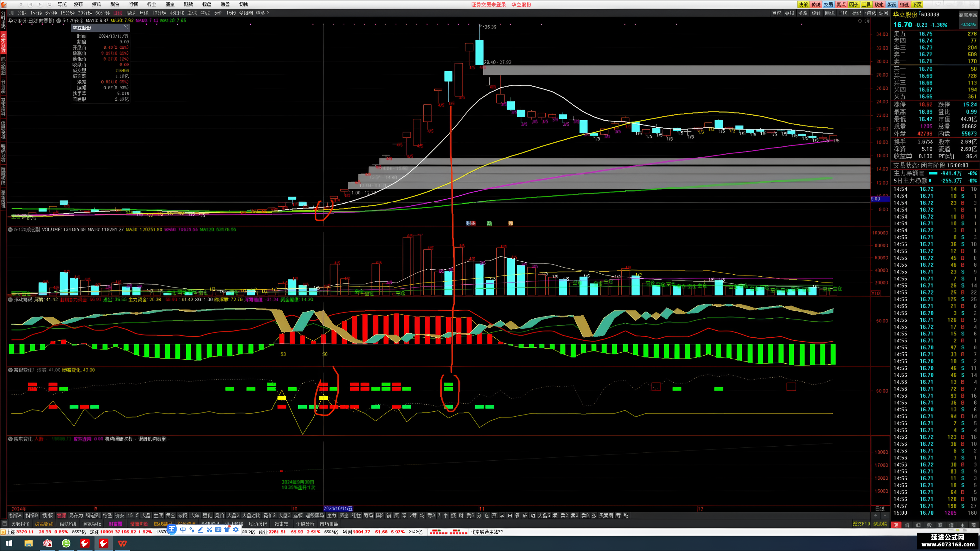Click the app logo icon at top-left

pyautogui.click(x=3, y=4)
